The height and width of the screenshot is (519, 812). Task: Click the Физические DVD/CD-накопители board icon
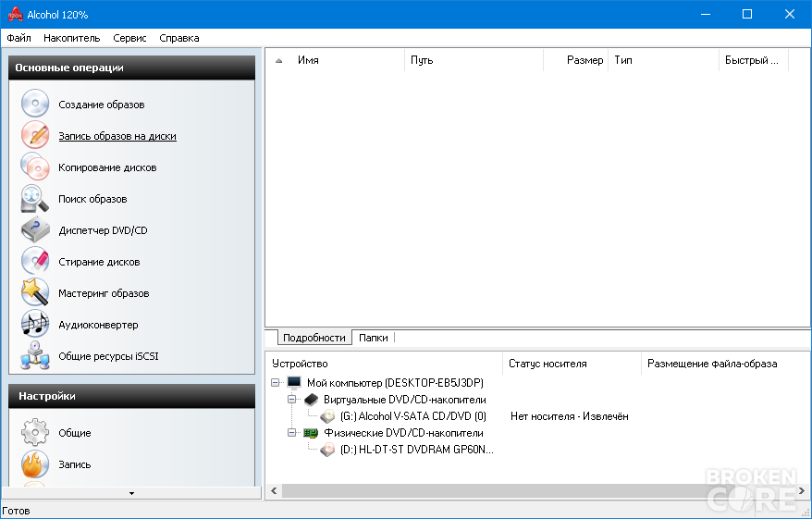311,433
